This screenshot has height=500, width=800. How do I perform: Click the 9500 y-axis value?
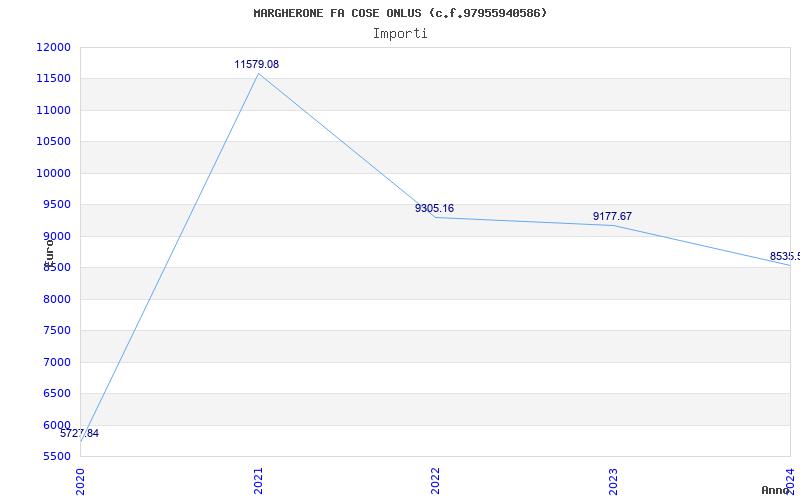pos(56,205)
